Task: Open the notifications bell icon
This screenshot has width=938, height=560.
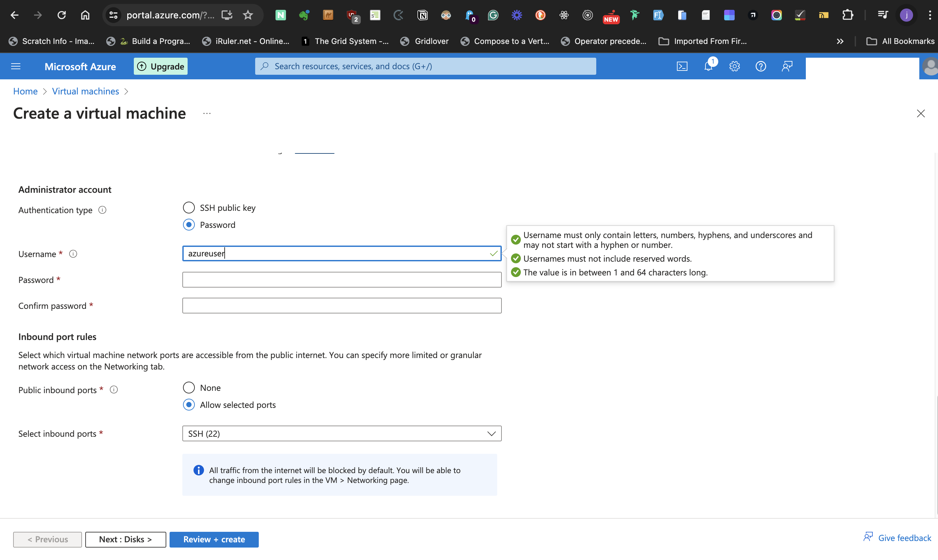Action: click(x=708, y=67)
